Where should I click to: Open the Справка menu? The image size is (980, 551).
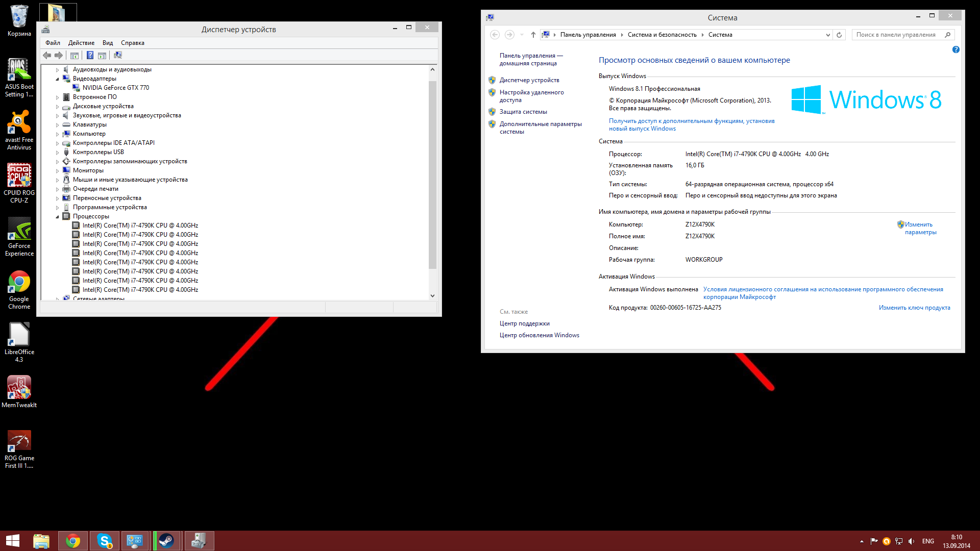tap(132, 43)
